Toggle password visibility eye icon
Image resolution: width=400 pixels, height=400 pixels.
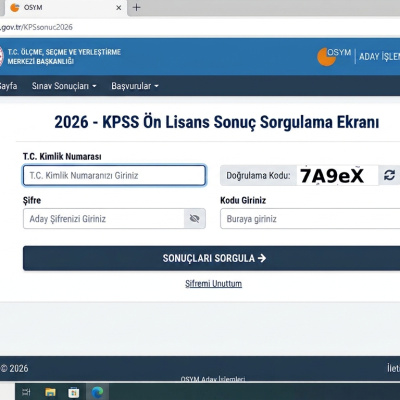point(195,219)
